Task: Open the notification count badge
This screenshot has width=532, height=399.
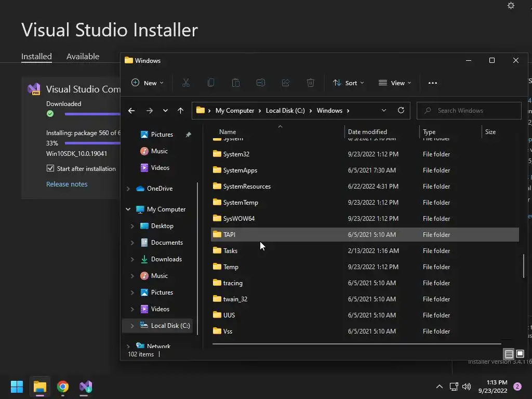Action: pyautogui.click(x=517, y=387)
